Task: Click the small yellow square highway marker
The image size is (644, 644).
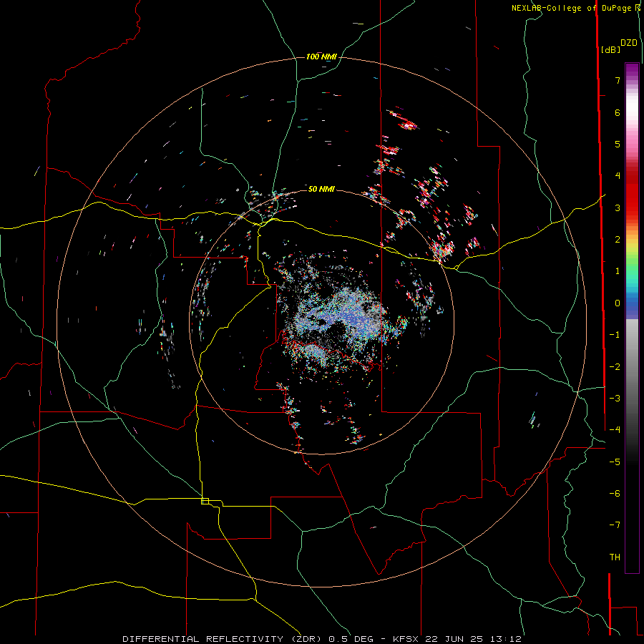Action: point(205,501)
